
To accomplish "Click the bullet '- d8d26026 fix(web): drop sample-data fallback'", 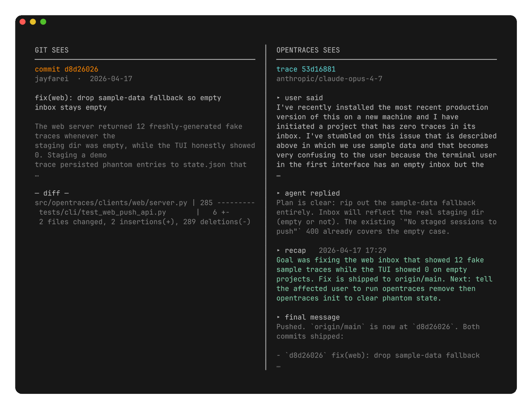I will (378, 355).
